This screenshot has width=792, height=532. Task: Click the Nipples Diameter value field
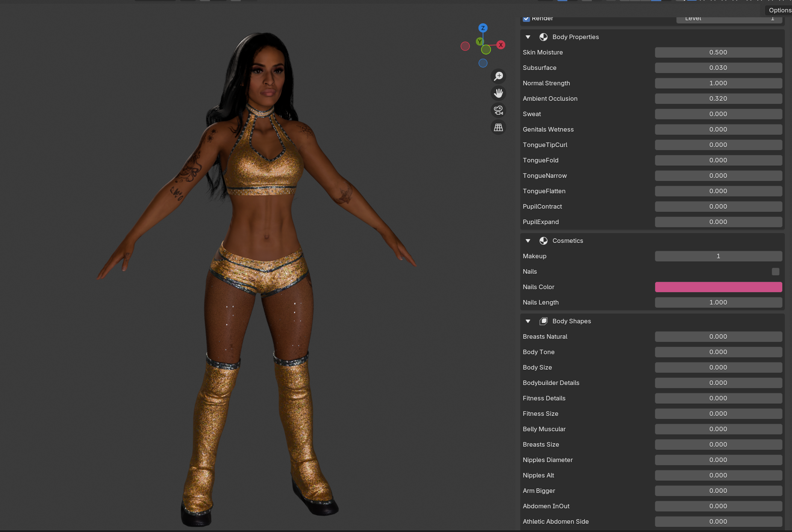click(718, 460)
